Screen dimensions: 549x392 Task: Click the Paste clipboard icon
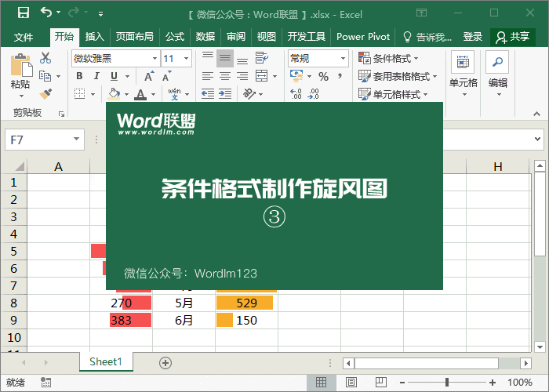tap(20, 65)
